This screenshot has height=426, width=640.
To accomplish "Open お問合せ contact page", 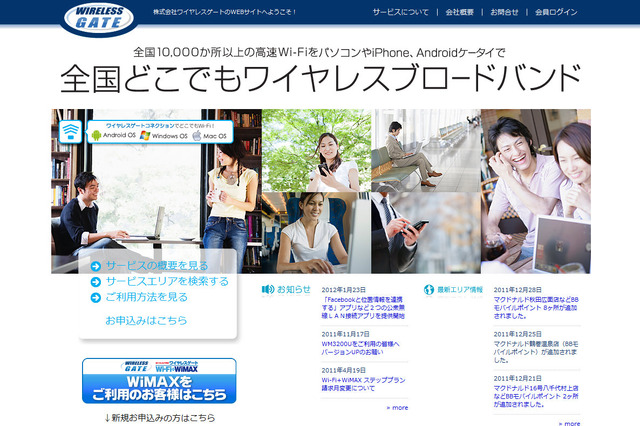I will click(x=504, y=12).
